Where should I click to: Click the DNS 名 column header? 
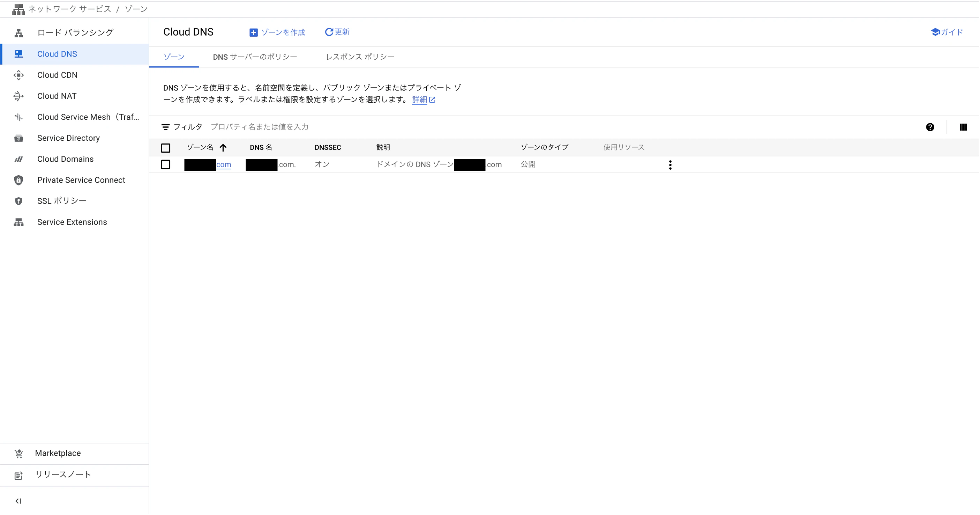(x=261, y=147)
